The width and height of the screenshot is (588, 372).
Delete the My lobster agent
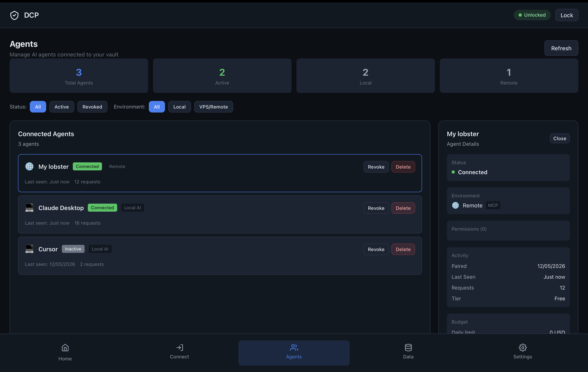[x=403, y=167]
